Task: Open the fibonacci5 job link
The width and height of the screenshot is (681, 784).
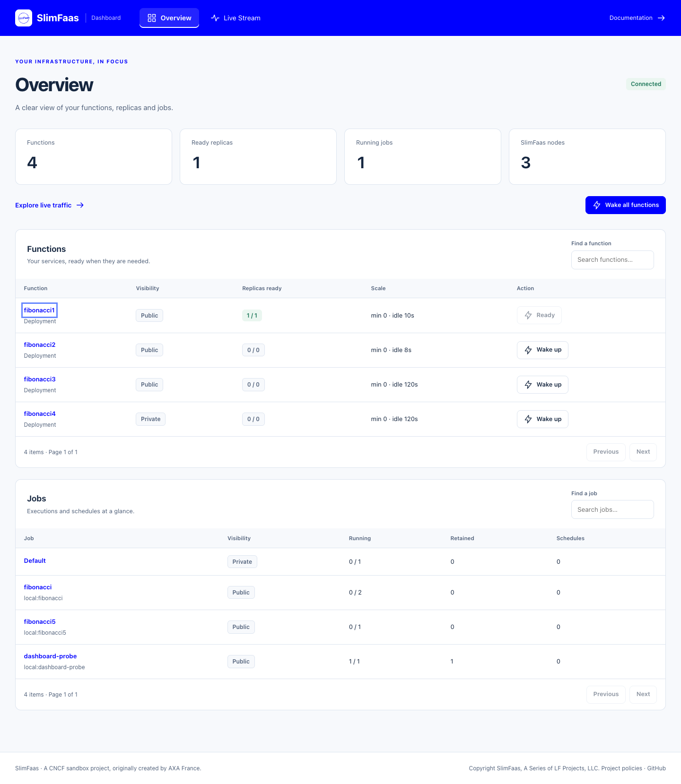Action: coord(40,622)
